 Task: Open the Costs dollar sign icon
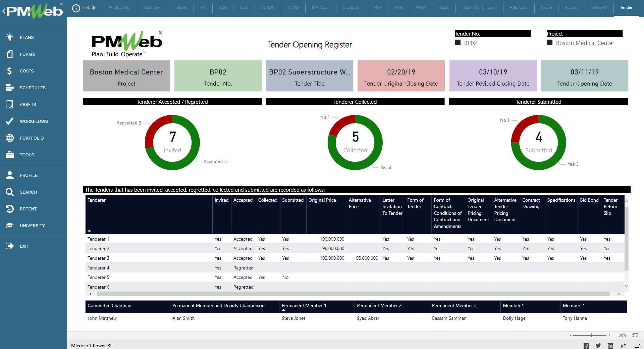pyautogui.click(x=10, y=71)
